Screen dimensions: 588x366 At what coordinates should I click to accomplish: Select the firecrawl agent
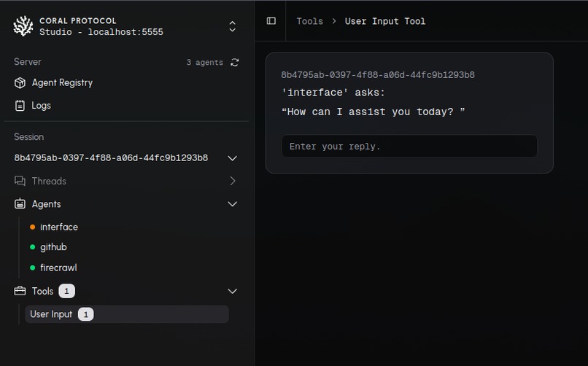(58, 268)
